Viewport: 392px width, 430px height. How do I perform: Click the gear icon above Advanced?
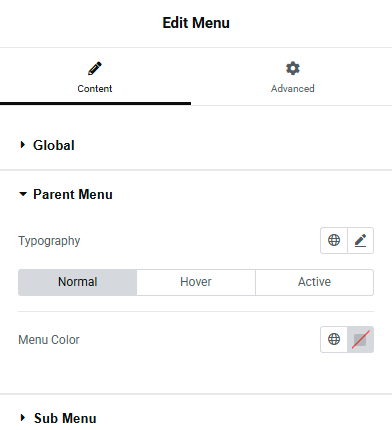tap(293, 68)
